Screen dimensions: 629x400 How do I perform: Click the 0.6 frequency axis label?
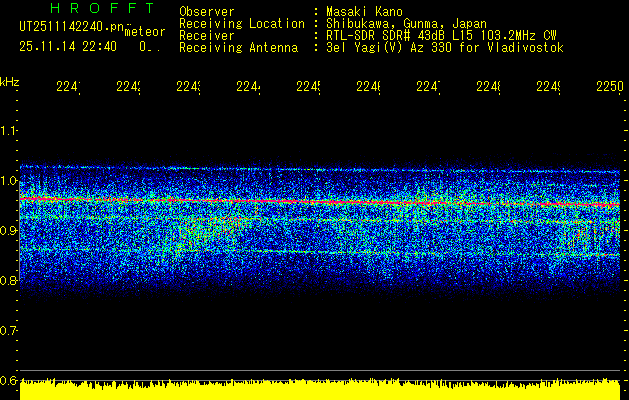(x=8, y=380)
